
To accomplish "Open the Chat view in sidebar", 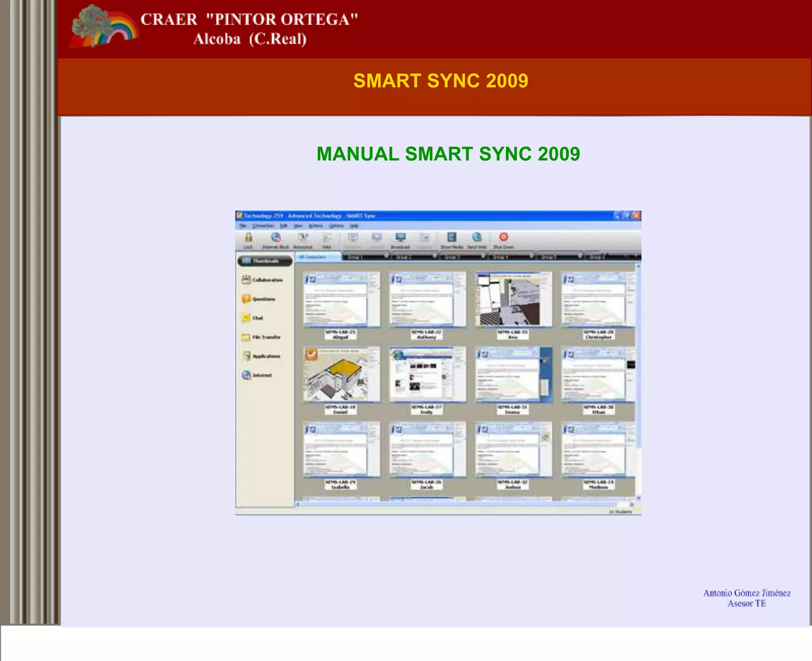I will coord(252,318).
